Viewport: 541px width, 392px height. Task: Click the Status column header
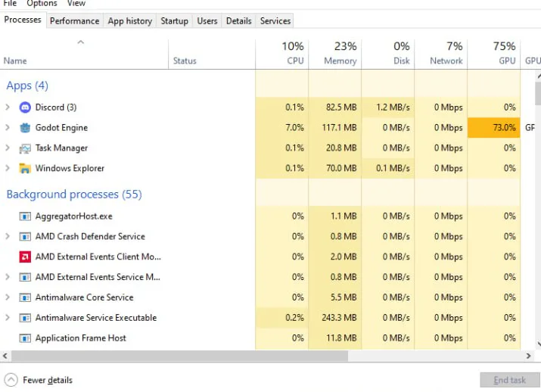point(212,54)
